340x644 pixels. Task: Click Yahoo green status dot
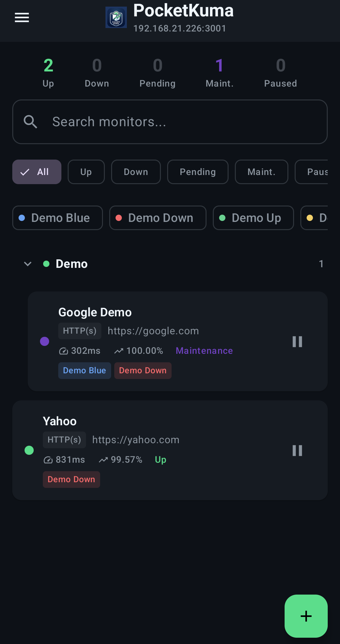[x=29, y=450]
